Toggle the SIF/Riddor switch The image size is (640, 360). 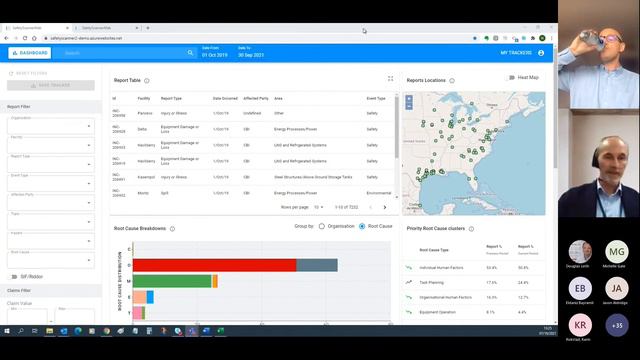click(14, 277)
